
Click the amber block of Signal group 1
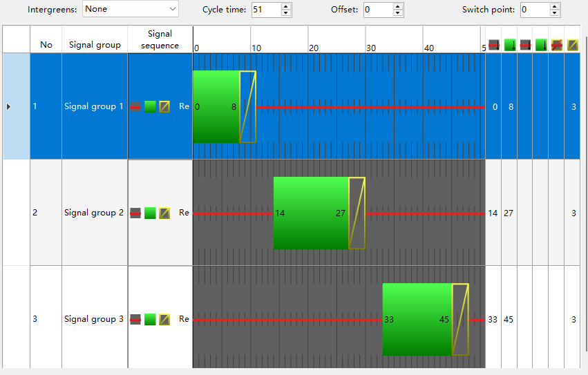click(247, 106)
